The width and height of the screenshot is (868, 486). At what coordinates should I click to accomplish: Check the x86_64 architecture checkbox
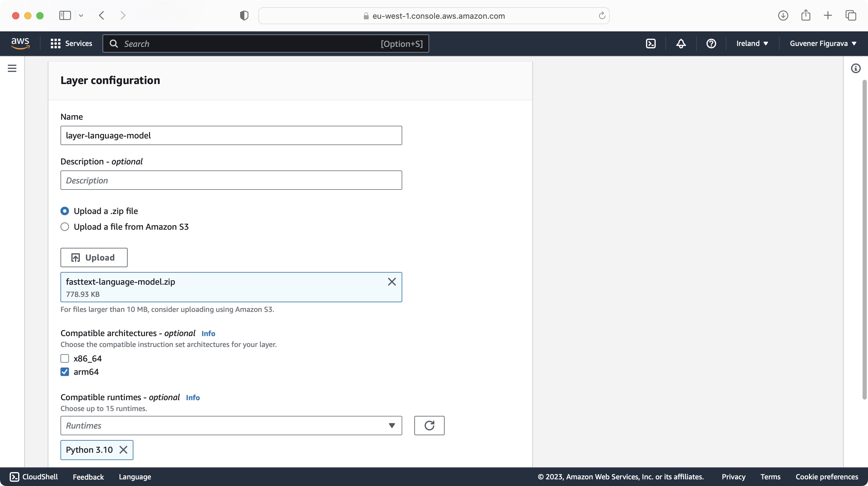(x=65, y=358)
